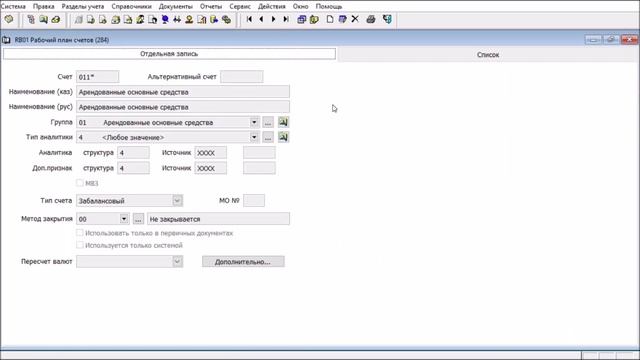Click the black X delete toolbar icon
The width and height of the screenshot is (640, 360).
(355, 19)
